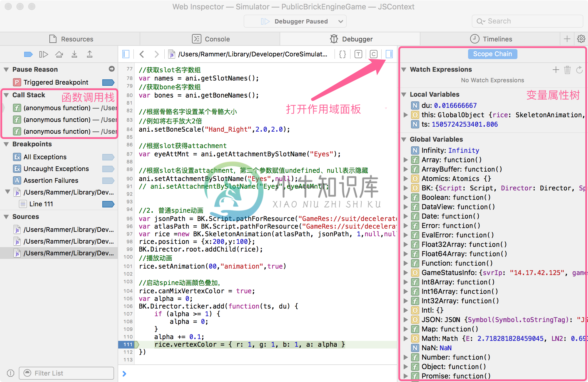Collapse the Pause Reason section
Screen dimensions: 588x382
coord(6,70)
